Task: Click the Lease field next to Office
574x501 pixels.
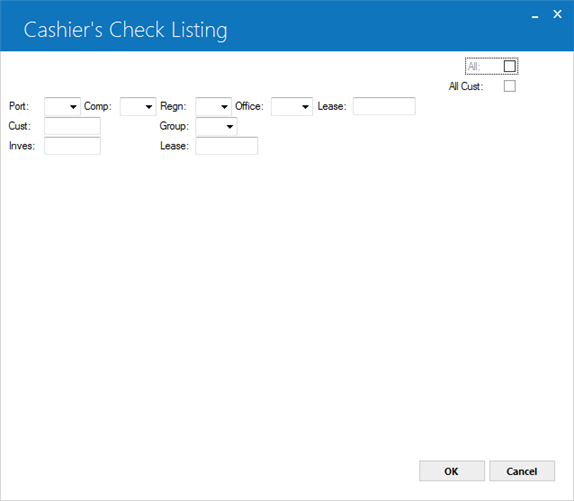Action: (384, 106)
